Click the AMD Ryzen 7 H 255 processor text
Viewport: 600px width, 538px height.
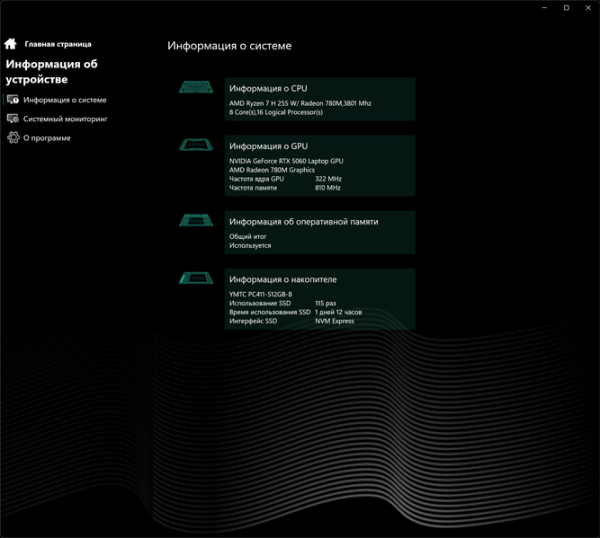300,103
